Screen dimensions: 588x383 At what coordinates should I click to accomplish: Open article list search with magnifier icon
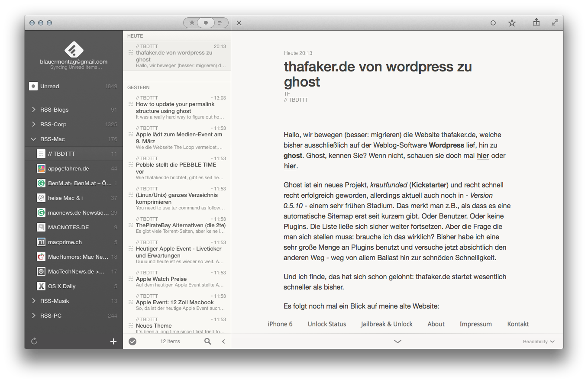click(207, 341)
